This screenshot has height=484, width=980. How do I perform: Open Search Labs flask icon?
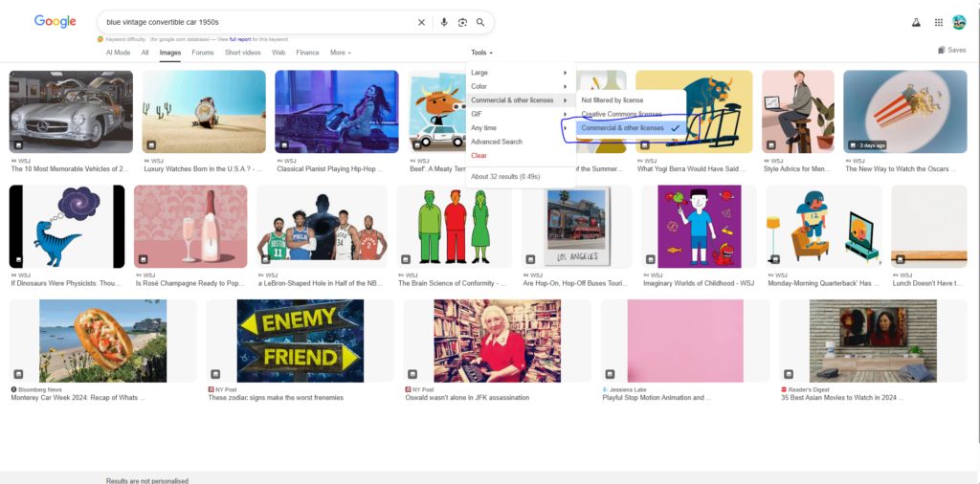(916, 22)
